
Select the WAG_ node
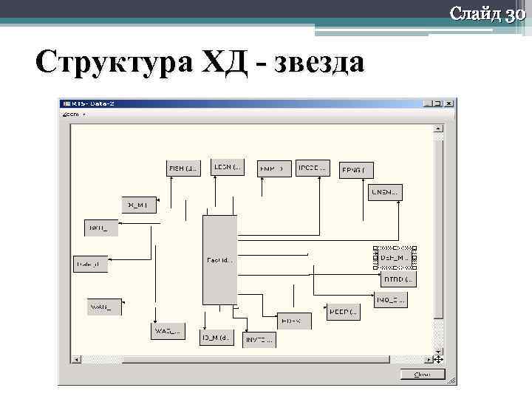point(104,307)
